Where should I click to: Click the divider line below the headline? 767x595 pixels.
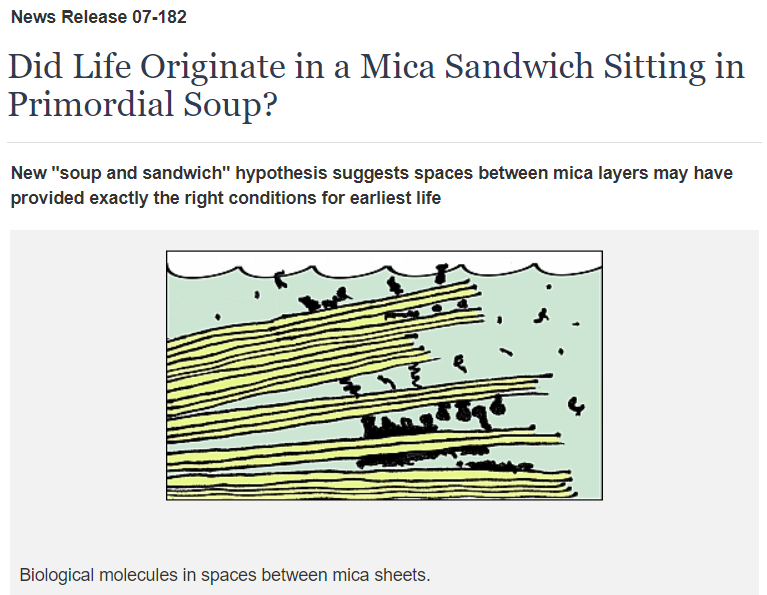[x=384, y=143]
